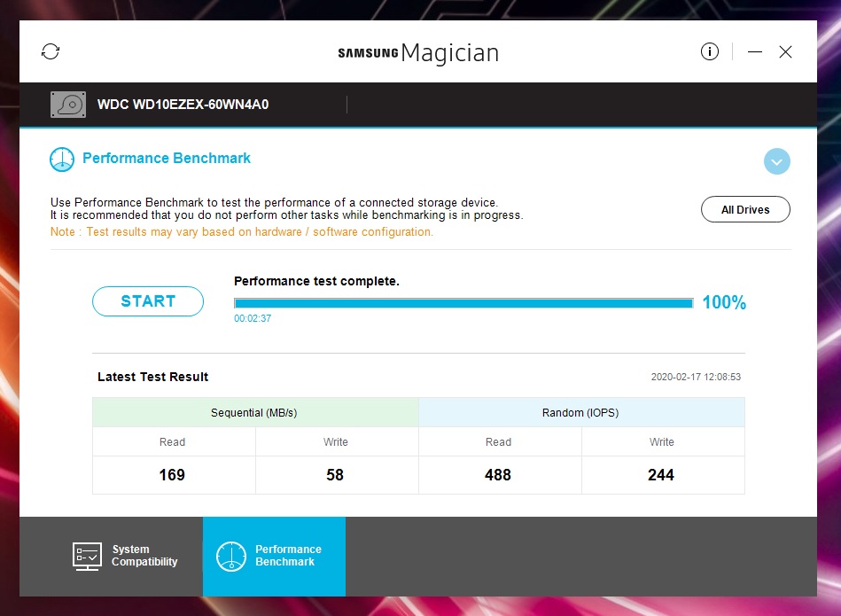Click the orange Note about test results
The width and height of the screenshot is (841, 616).
[x=242, y=232]
